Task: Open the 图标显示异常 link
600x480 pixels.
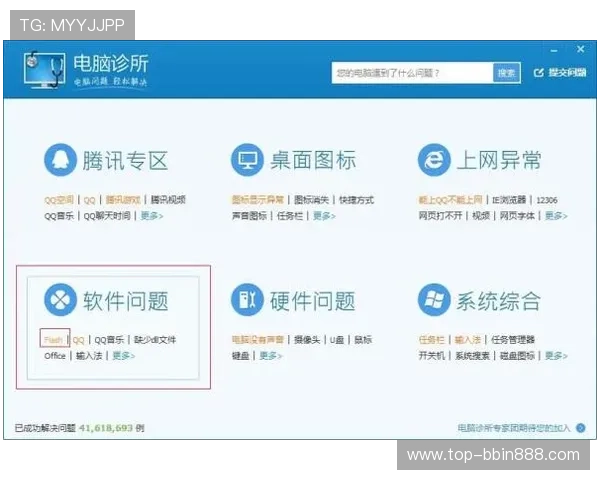Action: coord(258,200)
